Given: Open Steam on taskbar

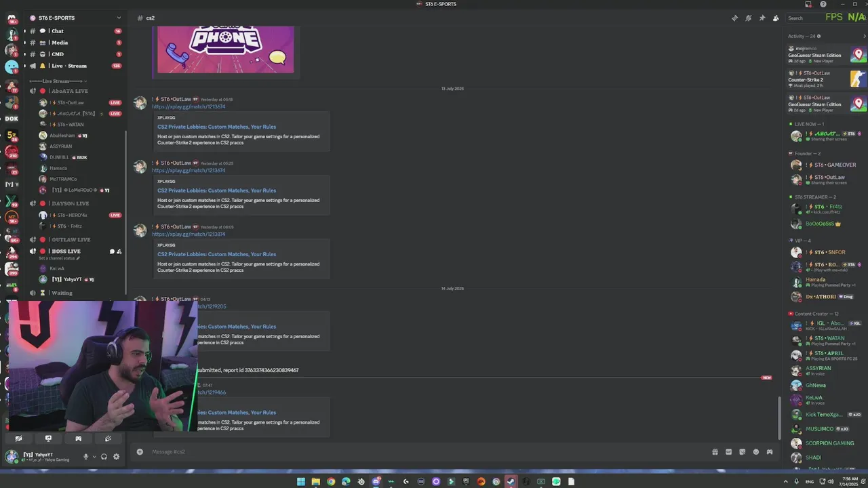Looking at the screenshot, I should pyautogui.click(x=511, y=482).
